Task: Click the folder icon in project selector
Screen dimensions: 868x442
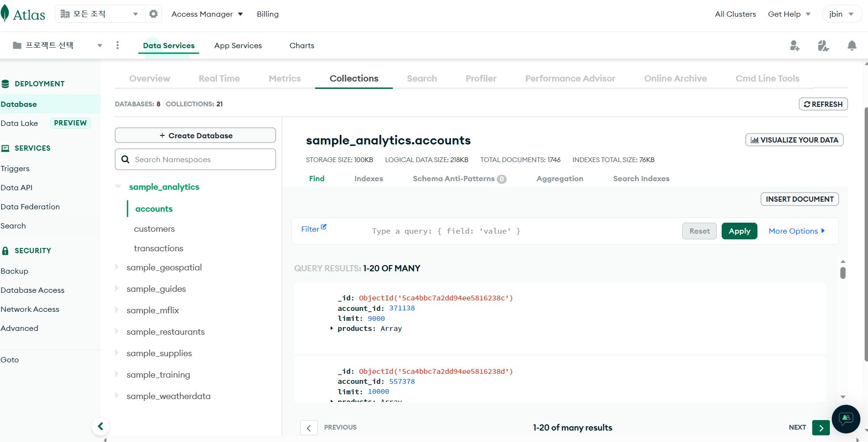Action: [x=17, y=45]
